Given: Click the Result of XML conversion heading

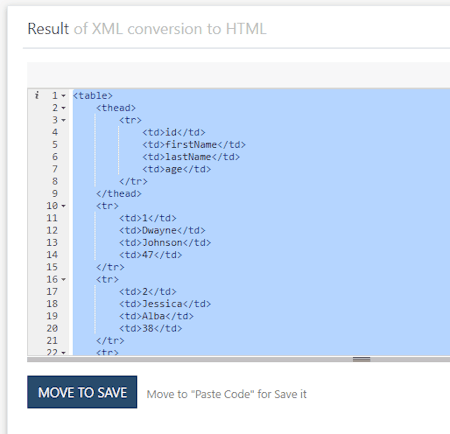Looking at the screenshot, I should pos(147,29).
